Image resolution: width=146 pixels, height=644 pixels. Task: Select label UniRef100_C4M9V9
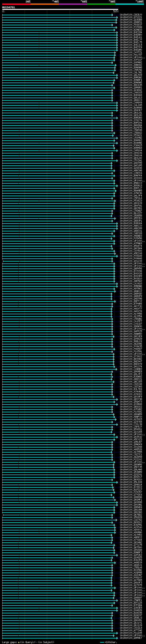(131, 103)
